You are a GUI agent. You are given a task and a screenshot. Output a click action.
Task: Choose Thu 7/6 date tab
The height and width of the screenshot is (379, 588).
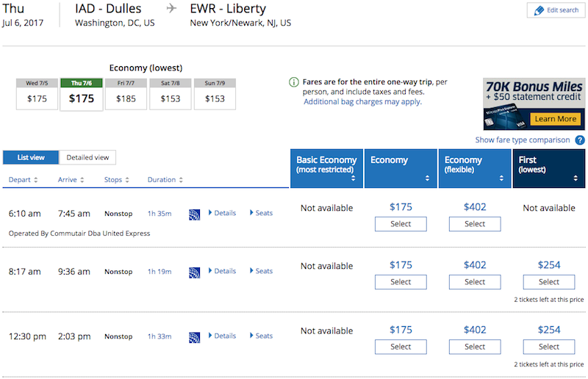(82, 95)
